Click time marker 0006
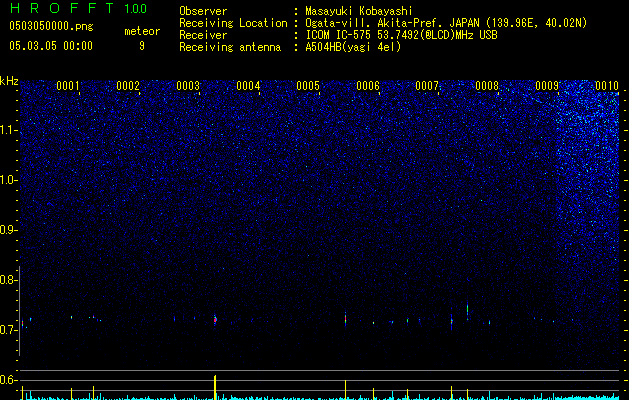Viewport: 629px width, 400px height. [x=368, y=86]
